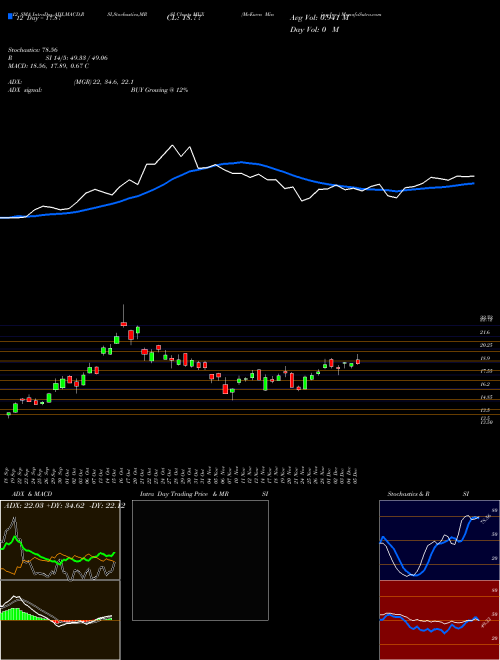Click the SI 14/3: 49.33 / 49.06 readout
This screenshot has width=500, height=660.
pyautogui.click(x=77, y=58)
